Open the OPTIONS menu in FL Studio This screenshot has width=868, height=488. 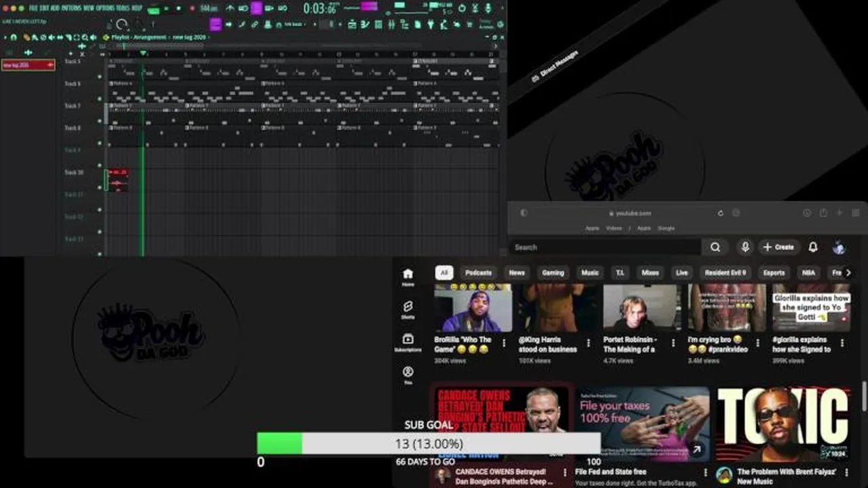(x=106, y=8)
